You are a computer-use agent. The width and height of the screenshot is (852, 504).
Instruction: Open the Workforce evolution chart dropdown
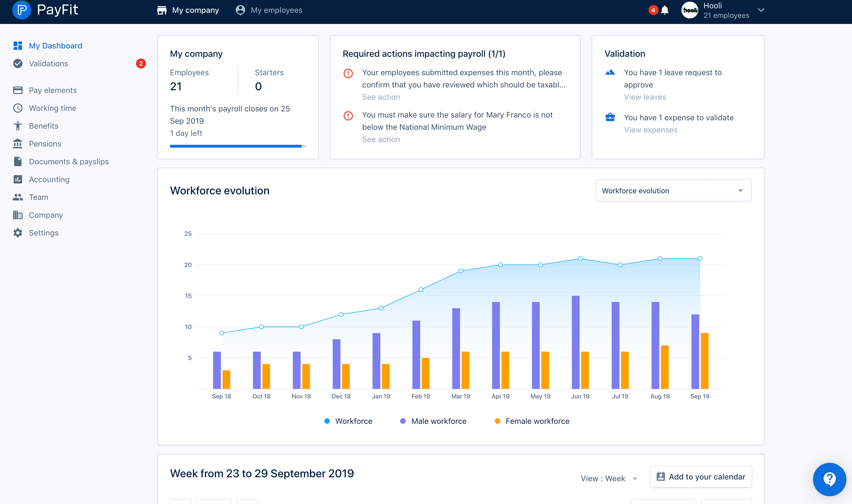click(x=673, y=190)
